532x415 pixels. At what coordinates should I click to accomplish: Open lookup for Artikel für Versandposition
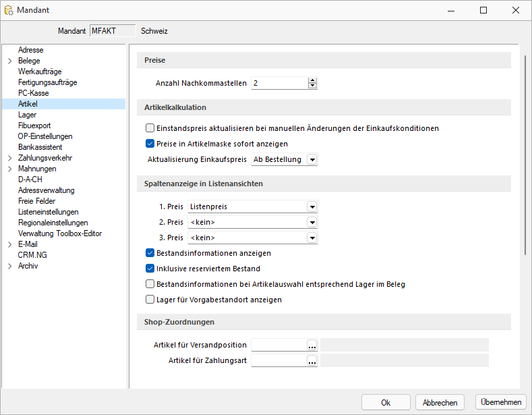(x=312, y=345)
